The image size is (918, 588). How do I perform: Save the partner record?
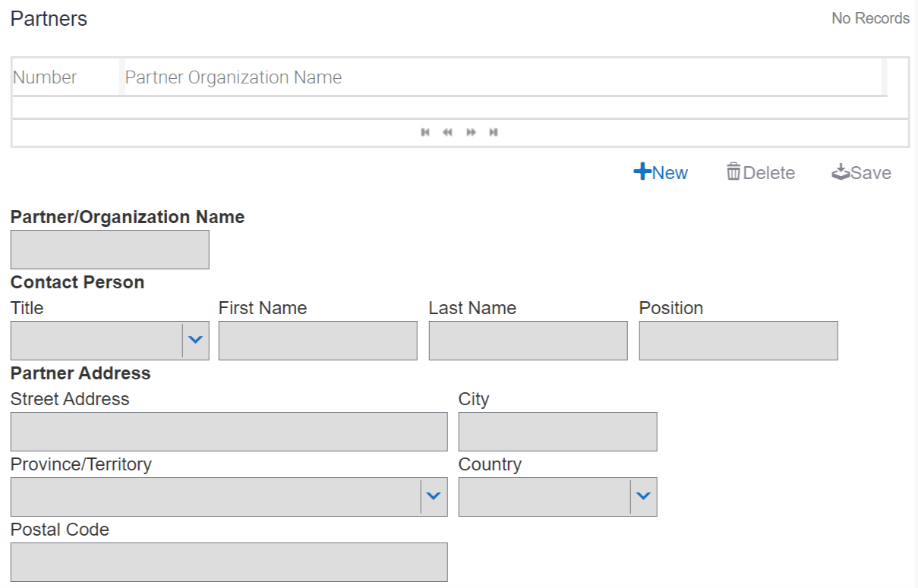(862, 173)
